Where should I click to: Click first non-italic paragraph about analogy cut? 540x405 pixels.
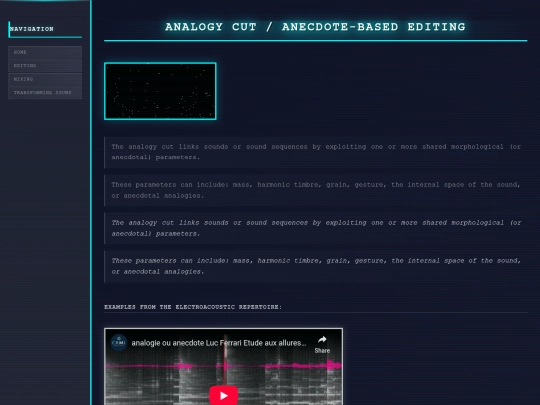(x=316, y=152)
